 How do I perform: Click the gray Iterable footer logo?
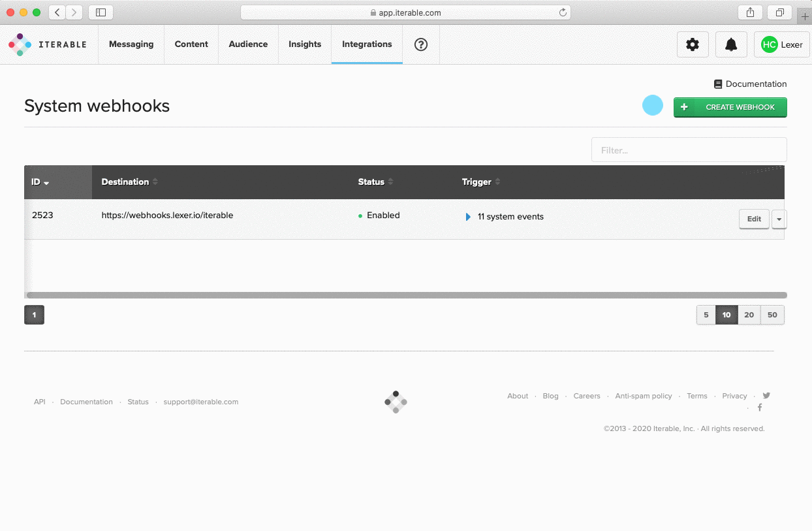pos(396,402)
